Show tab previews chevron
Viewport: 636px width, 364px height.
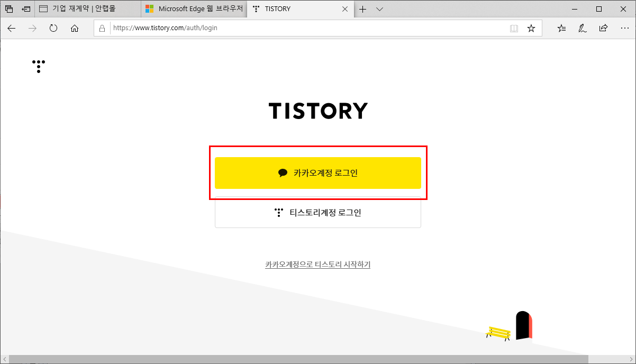[379, 9]
